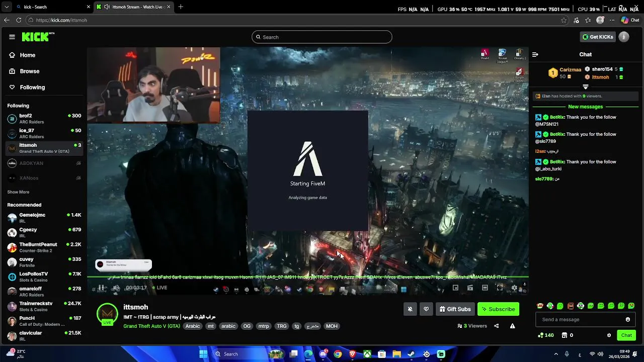Open the user profile avatar menu
The width and height of the screenshot is (644, 362).
point(624,37)
